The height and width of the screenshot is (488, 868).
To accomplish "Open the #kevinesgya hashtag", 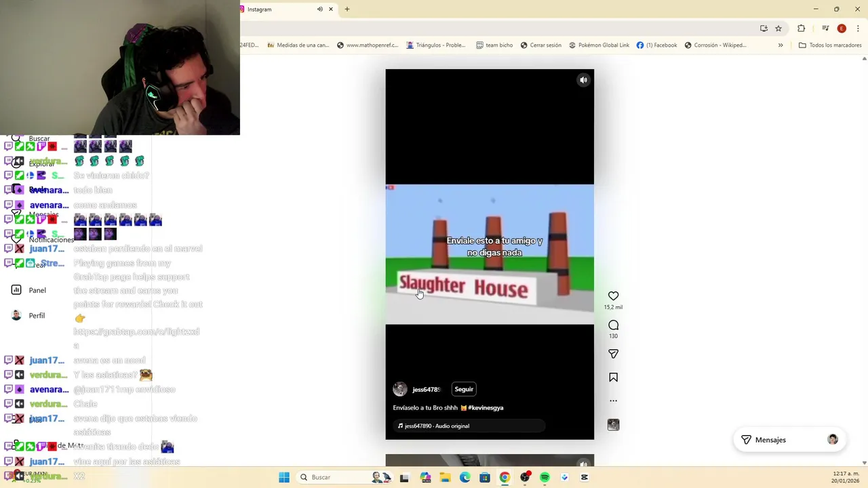I will click(x=486, y=408).
